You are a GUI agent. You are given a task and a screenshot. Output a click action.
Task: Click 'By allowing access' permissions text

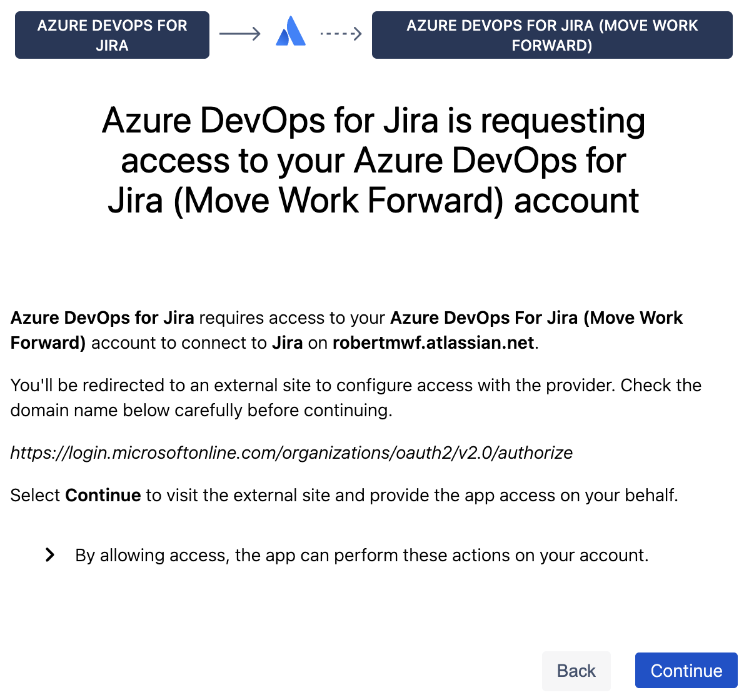point(361,556)
